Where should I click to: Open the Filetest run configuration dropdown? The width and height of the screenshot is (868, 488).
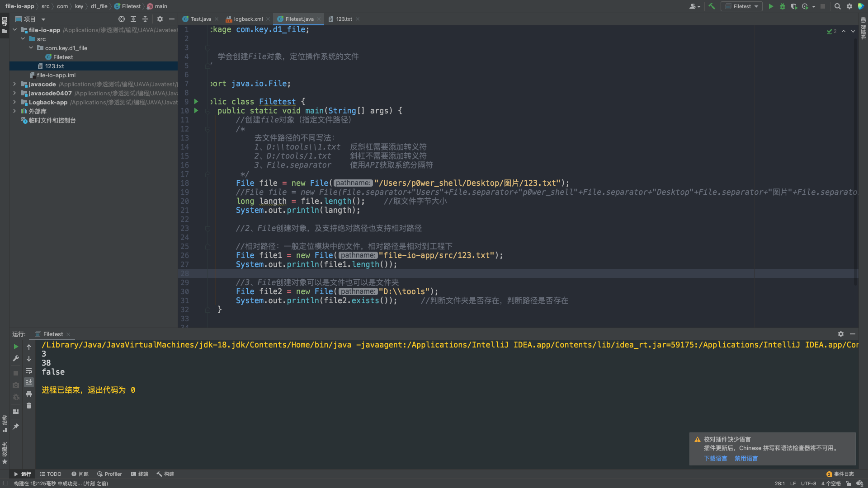[x=742, y=6]
